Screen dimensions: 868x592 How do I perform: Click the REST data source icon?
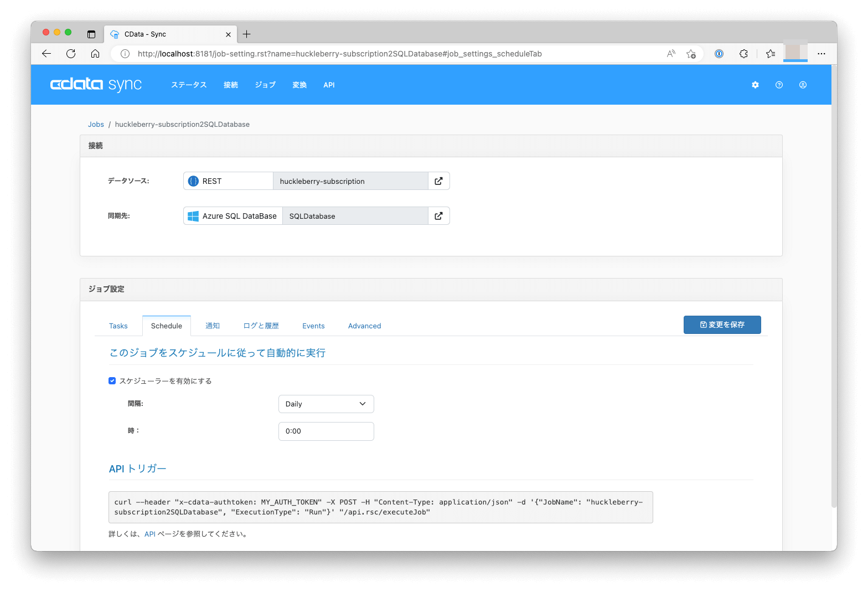pos(193,181)
